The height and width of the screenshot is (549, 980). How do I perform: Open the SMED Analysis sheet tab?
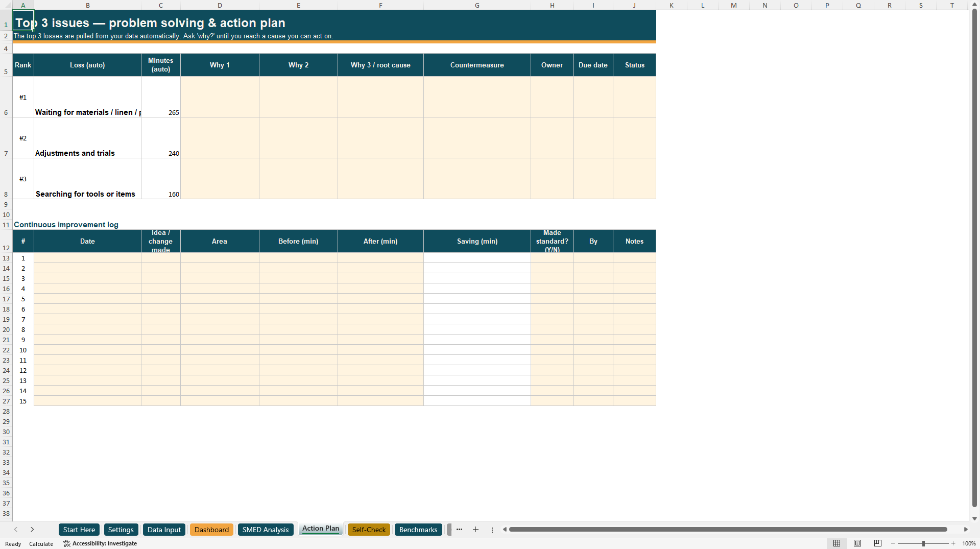[x=266, y=530]
